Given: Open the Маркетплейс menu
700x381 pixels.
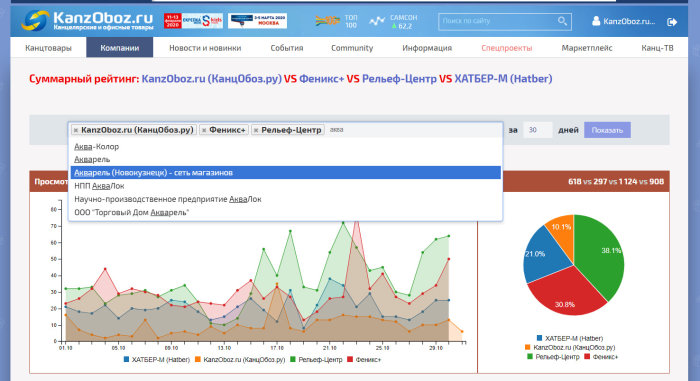Looking at the screenshot, I should (587, 48).
